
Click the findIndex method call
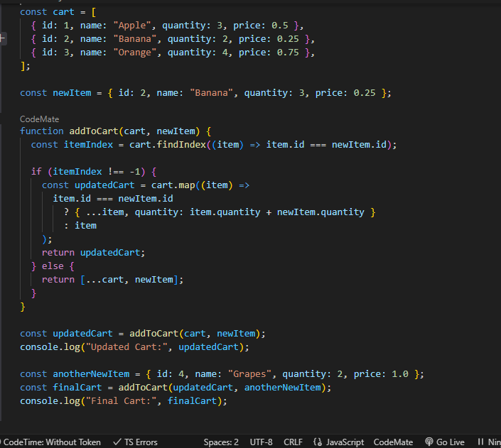click(181, 145)
